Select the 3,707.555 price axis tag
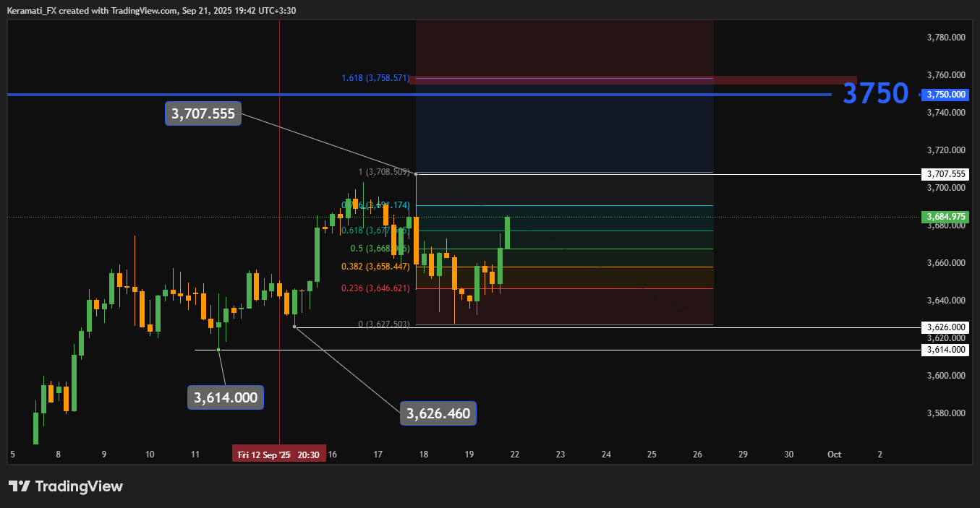This screenshot has height=508, width=980. click(x=945, y=174)
